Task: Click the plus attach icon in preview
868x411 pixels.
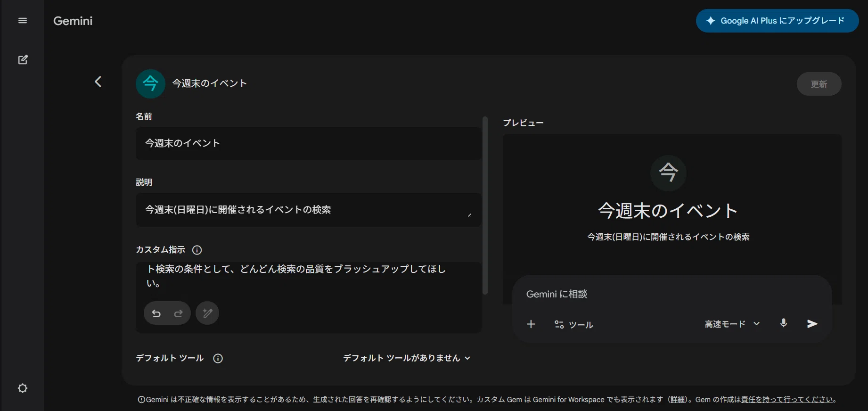Action: pos(531,324)
